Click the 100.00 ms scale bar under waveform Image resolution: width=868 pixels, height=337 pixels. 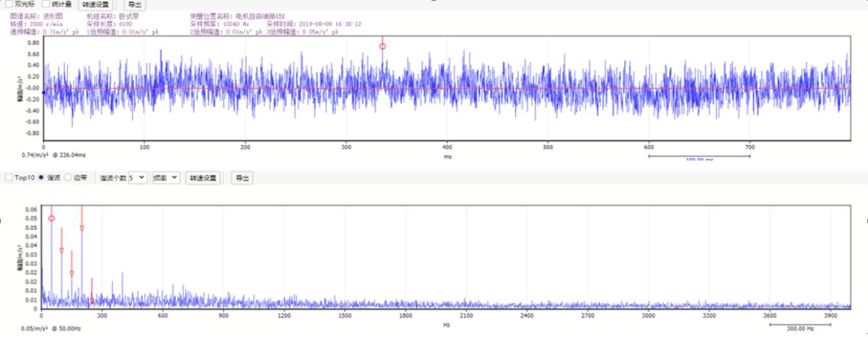tap(699, 156)
